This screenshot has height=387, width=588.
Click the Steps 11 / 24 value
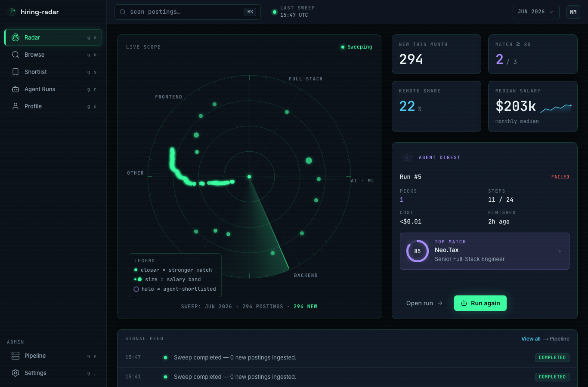coord(501,200)
